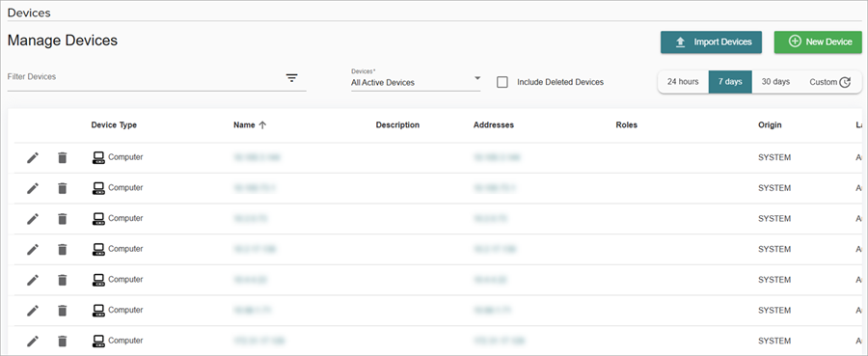Edit the last visible device row
The height and width of the screenshot is (356, 868).
point(33,341)
